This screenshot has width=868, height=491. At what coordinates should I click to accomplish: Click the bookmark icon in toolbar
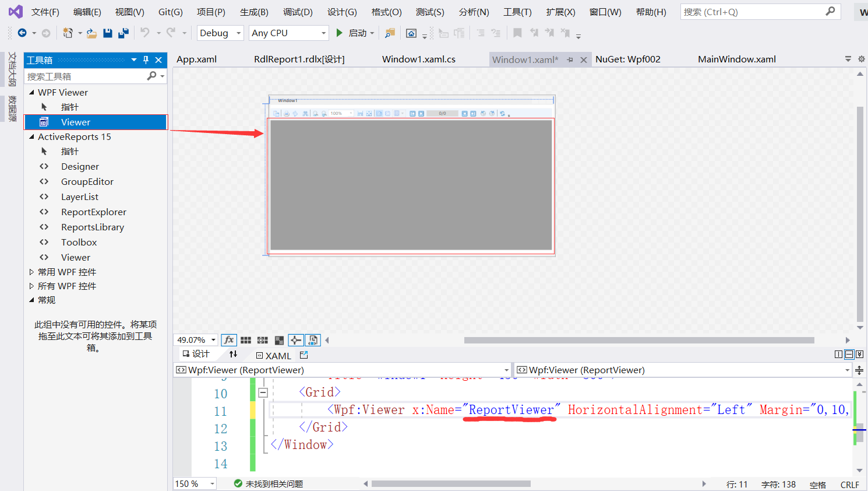click(517, 33)
